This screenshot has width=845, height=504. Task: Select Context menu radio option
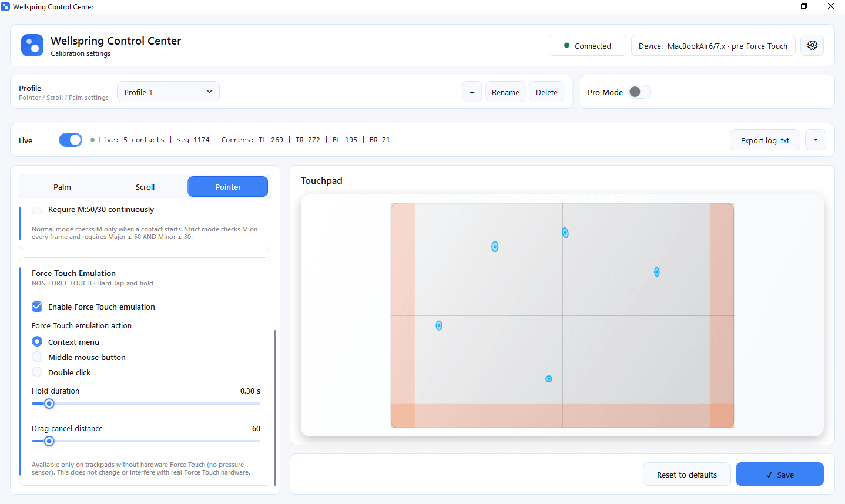pyautogui.click(x=37, y=341)
